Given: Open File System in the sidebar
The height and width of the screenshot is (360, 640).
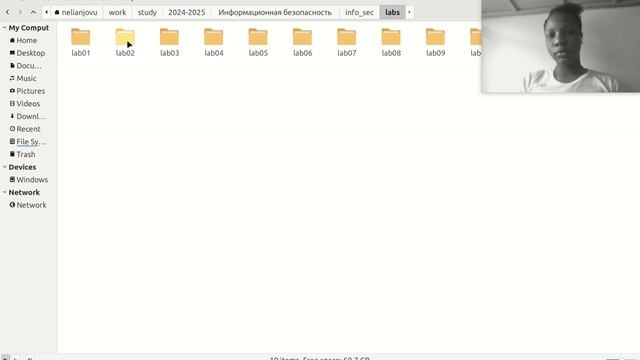Looking at the screenshot, I should (x=28, y=142).
